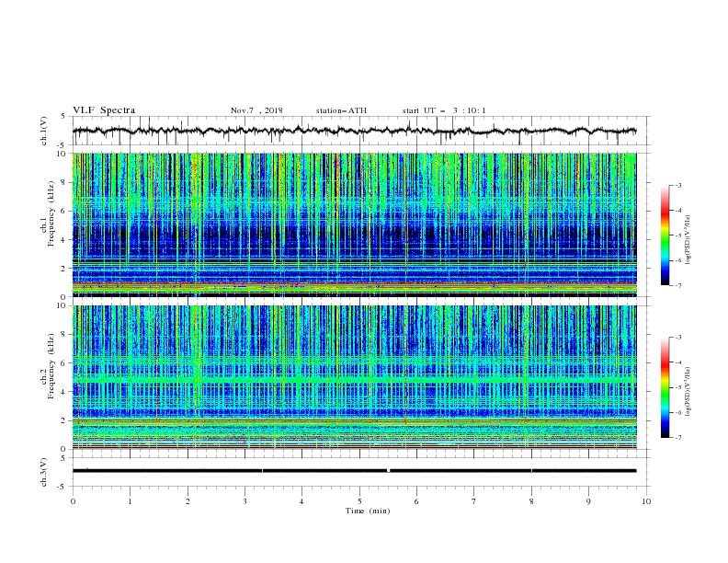The height and width of the screenshot is (563, 728).
Task: Click time axis tick label "0"
Action: click(73, 501)
